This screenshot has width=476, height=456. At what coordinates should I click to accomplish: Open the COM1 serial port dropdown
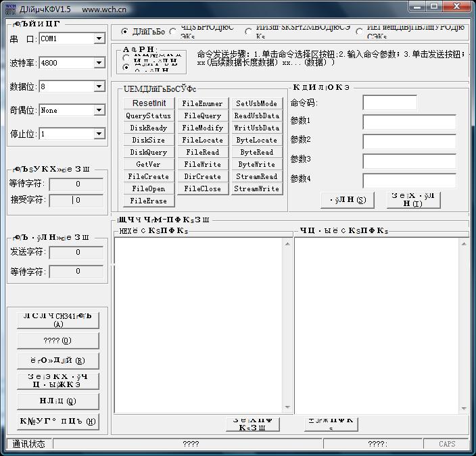tap(99, 39)
